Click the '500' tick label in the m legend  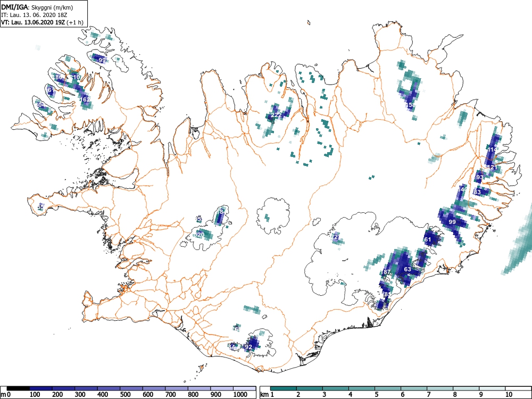[125, 395]
